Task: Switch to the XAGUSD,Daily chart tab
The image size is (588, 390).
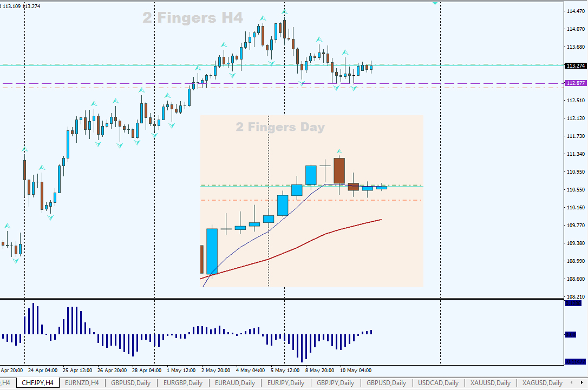Action: (x=543, y=383)
